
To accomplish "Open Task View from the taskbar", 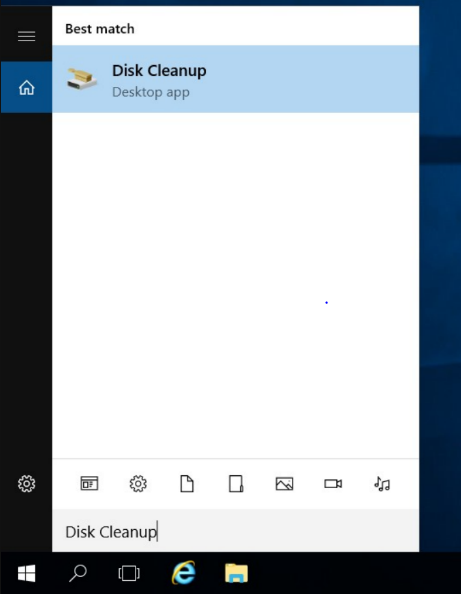I will (x=129, y=573).
